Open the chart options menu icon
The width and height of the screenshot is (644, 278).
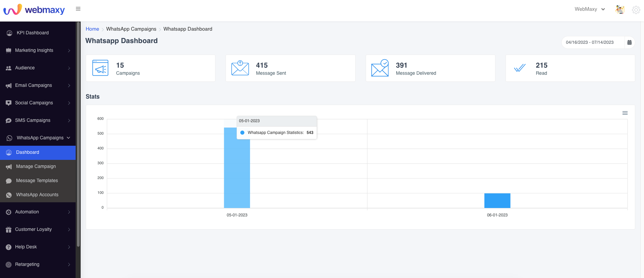pyautogui.click(x=625, y=113)
